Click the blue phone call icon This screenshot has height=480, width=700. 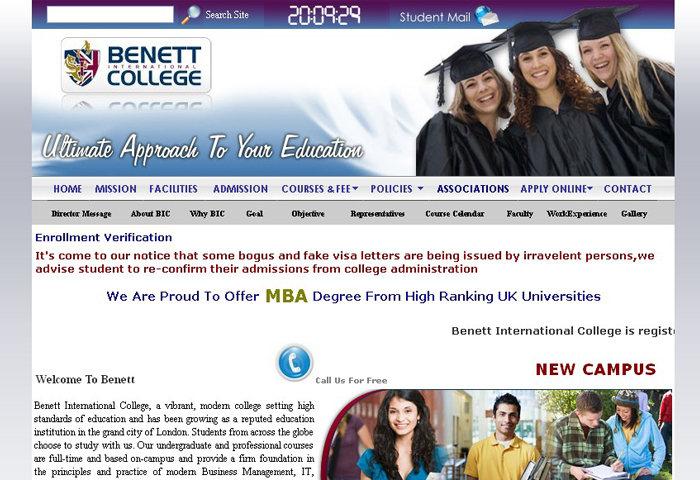294,362
